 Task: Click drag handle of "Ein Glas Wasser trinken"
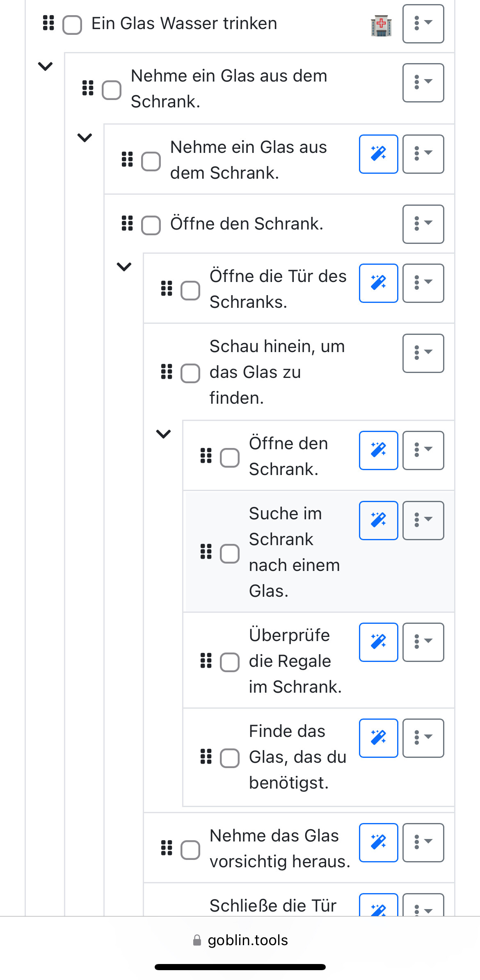click(x=48, y=23)
